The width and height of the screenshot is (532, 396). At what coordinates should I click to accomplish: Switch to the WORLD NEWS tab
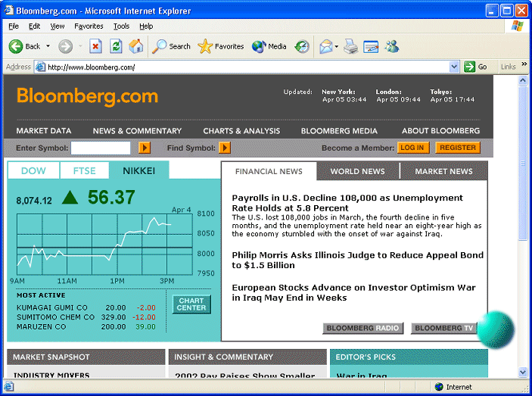pos(358,171)
